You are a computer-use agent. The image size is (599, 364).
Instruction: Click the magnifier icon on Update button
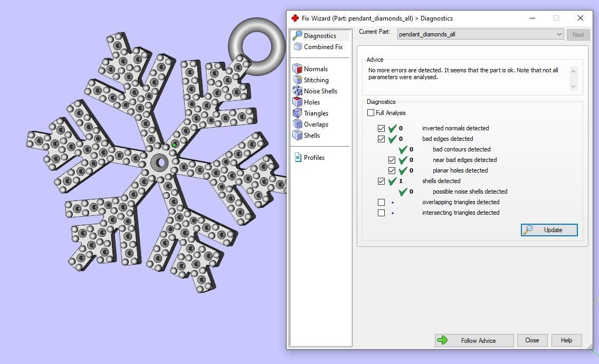[528, 230]
